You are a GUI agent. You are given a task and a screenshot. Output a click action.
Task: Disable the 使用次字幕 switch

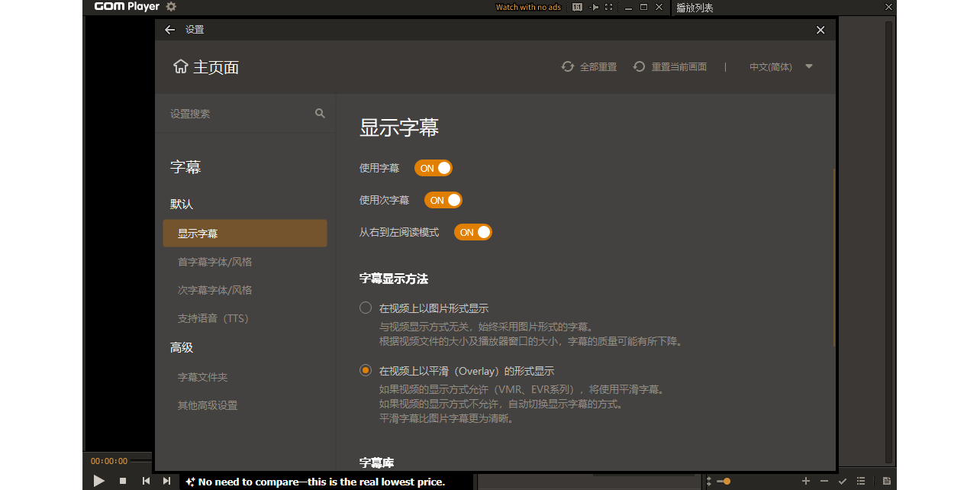tap(443, 200)
